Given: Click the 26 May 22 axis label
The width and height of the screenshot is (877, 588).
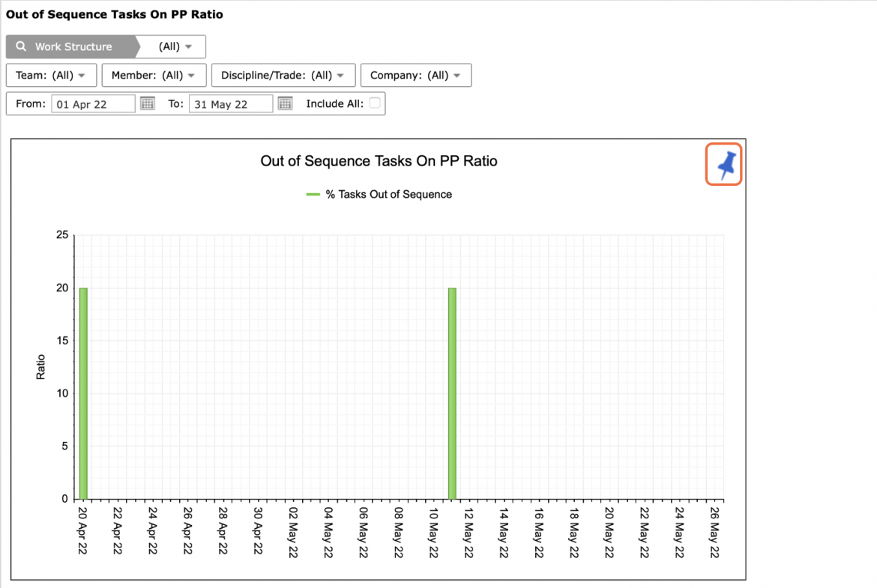Looking at the screenshot, I should tap(714, 532).
